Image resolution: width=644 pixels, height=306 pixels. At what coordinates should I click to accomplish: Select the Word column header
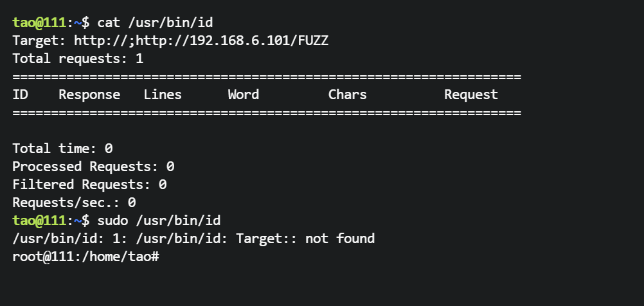click(x=244, y=94)
